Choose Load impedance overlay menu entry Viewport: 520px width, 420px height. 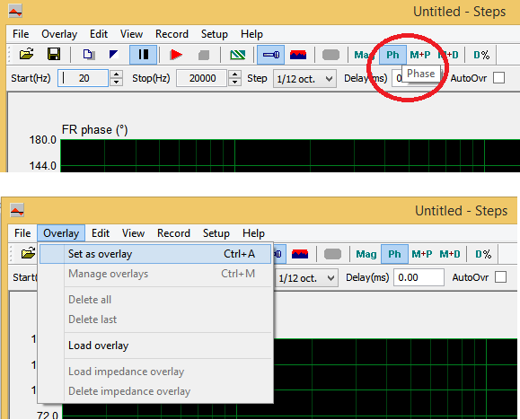tap(155, 372)
